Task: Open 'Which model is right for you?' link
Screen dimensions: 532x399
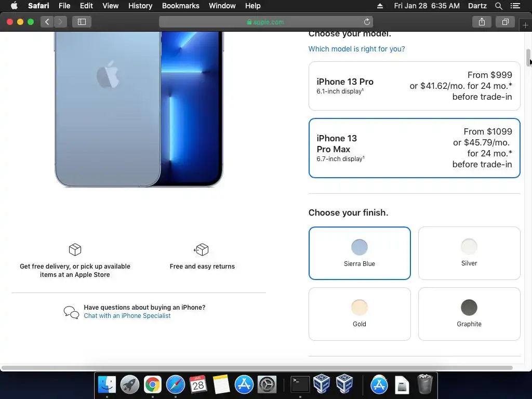Action: (x=356, y=49)
